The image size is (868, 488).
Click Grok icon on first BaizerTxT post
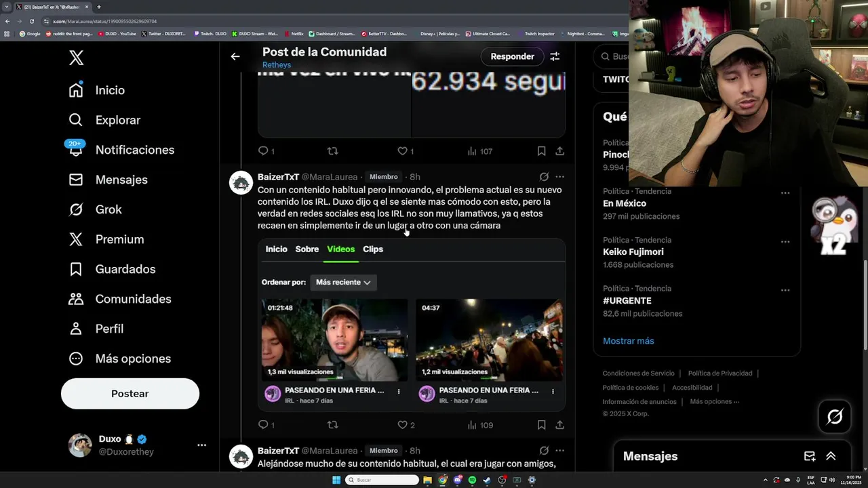click(x=544, y=177)
